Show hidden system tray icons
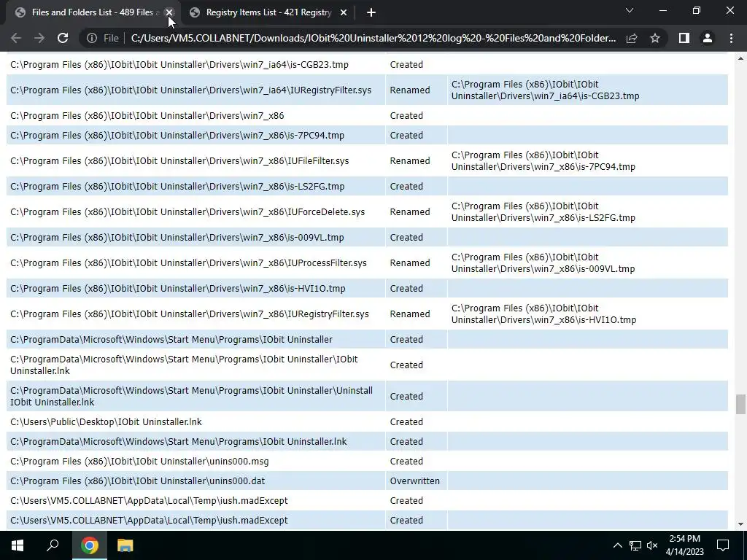Screen dimensions: 747x560 point(617,545)
